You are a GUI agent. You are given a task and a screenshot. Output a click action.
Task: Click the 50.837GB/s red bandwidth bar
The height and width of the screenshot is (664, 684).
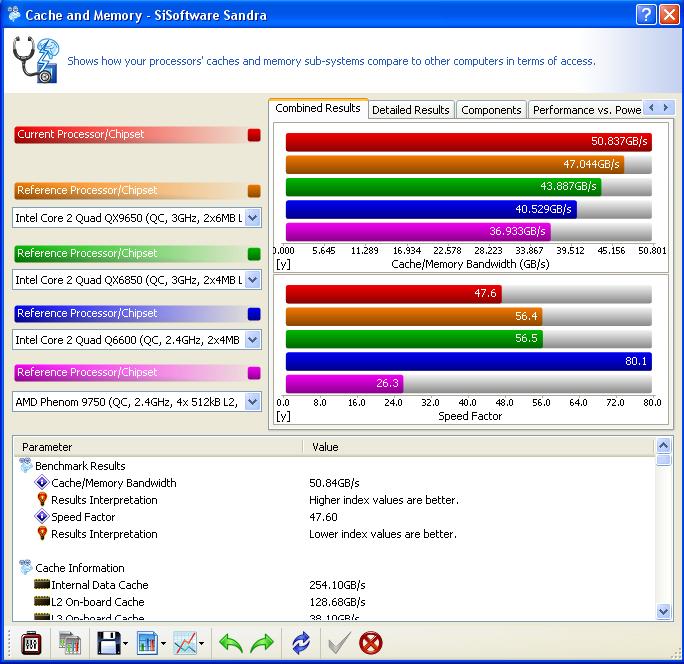[x=469, y=142]
